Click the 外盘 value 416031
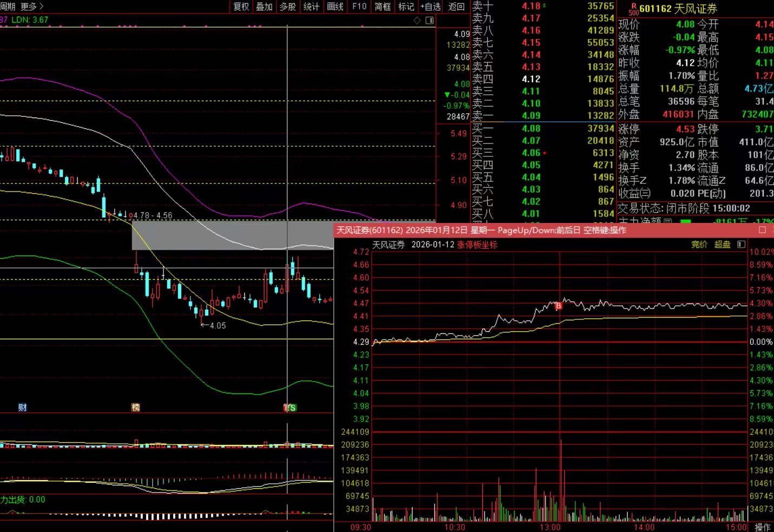 coord(678,114)
